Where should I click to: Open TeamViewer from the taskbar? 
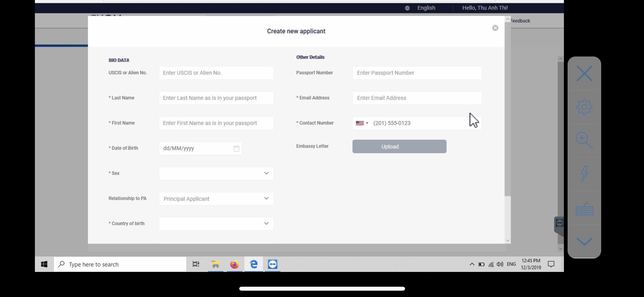tap(273, 264)
